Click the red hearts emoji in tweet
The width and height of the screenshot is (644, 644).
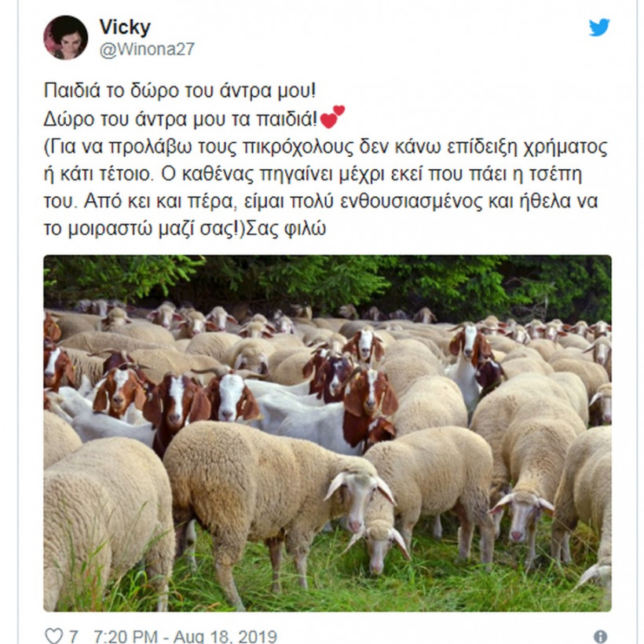pos(332,117)
